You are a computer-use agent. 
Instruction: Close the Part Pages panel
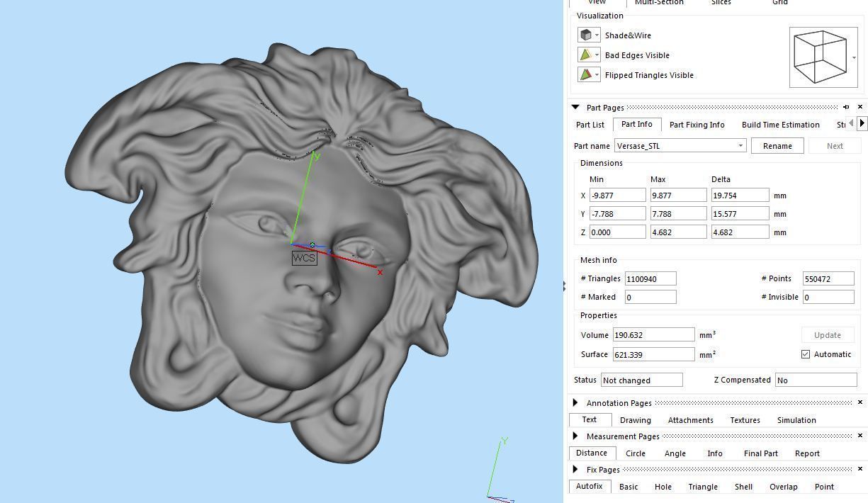pyautogui.click(x=860, y=107)
